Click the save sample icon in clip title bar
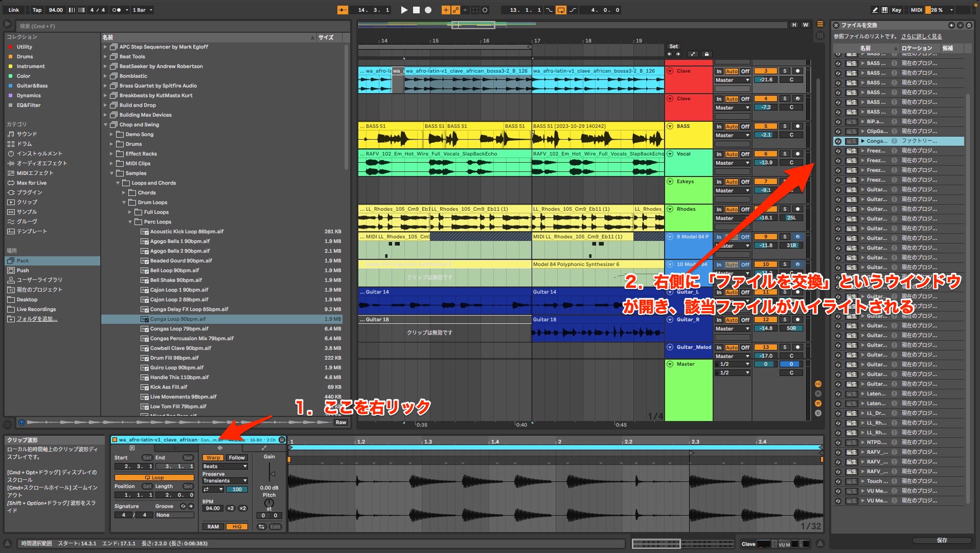 [x=282, y=440]
